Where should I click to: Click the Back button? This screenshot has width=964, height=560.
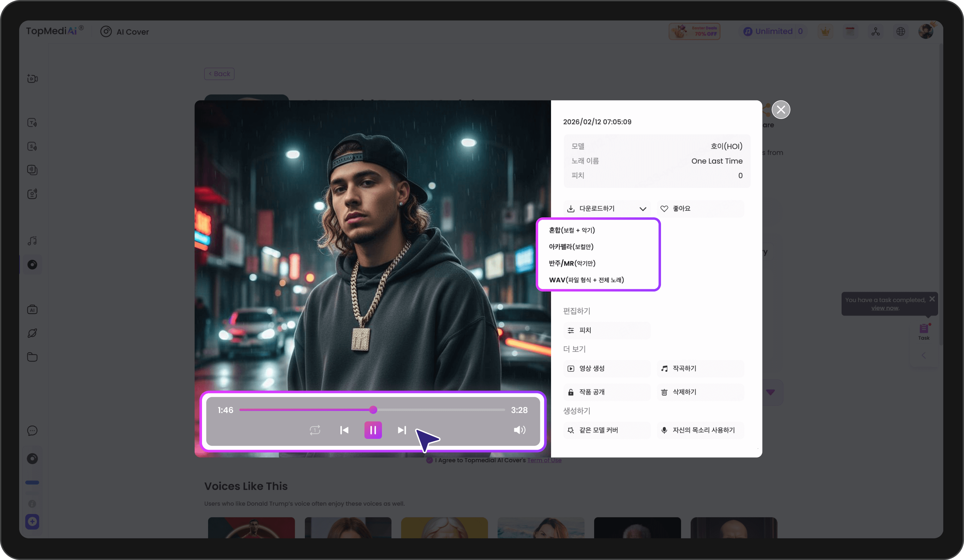(219, 74)
